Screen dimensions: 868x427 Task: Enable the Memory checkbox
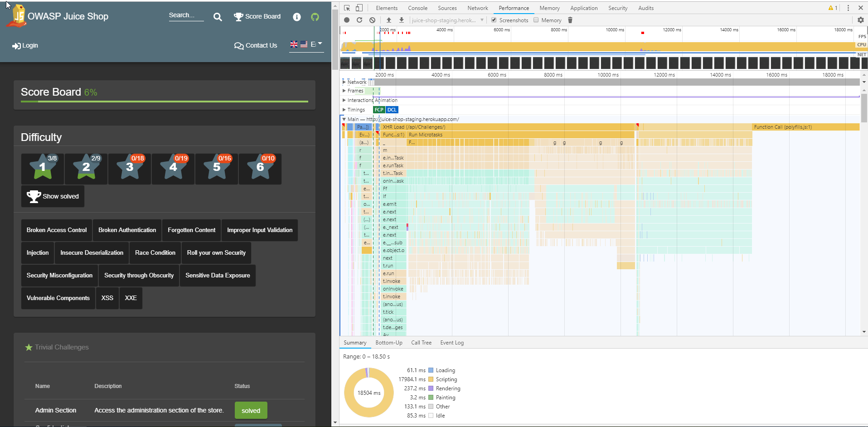[x=536, y=20]
